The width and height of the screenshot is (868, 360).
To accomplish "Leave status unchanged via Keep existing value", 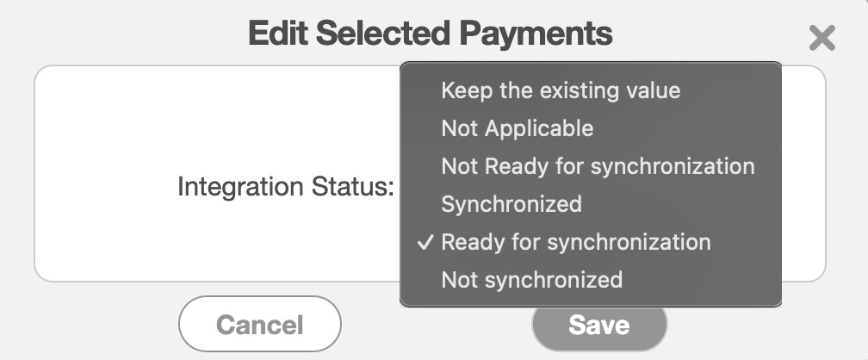I will tap(561, 90).
